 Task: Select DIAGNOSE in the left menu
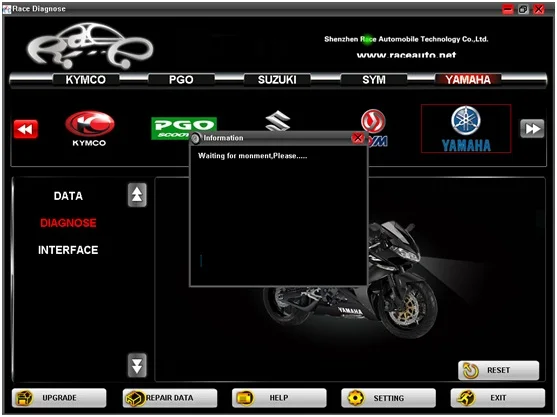click(68, 223)
